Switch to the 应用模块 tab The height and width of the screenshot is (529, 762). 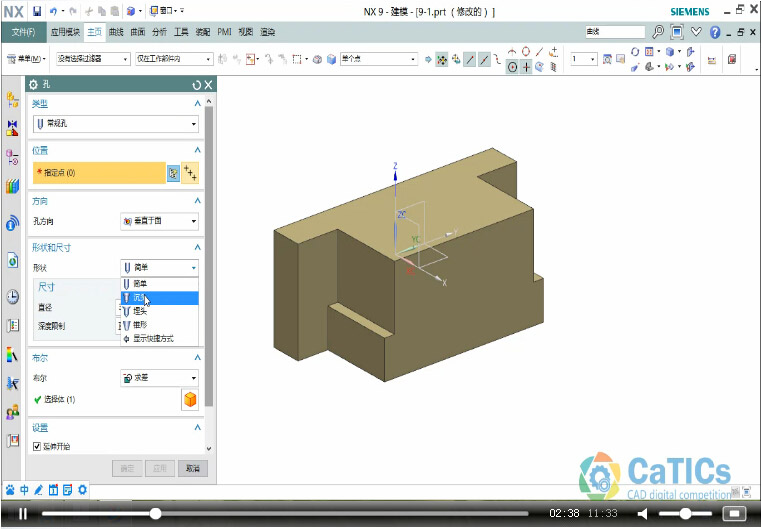coord(65,32)
